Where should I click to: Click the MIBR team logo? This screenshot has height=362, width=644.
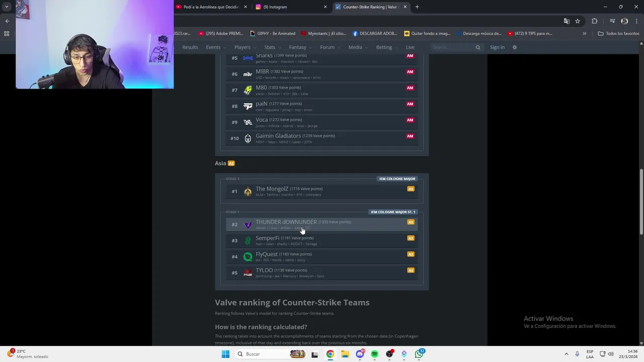pos(248,74)
